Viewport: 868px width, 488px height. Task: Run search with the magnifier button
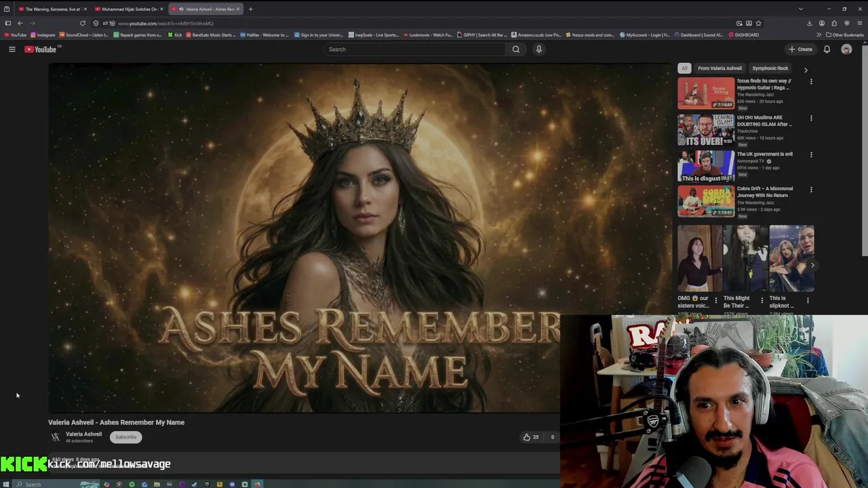click(516, 49)
